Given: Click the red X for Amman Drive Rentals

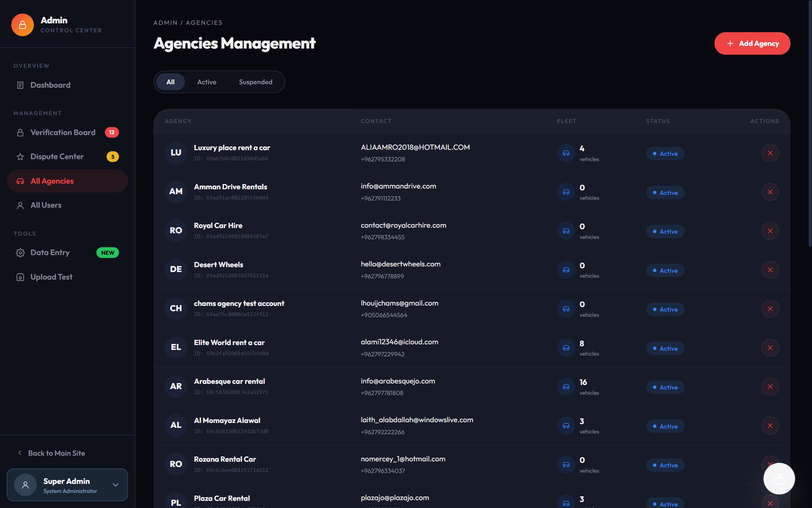Looking at the screenshot, I should point(770,192).
